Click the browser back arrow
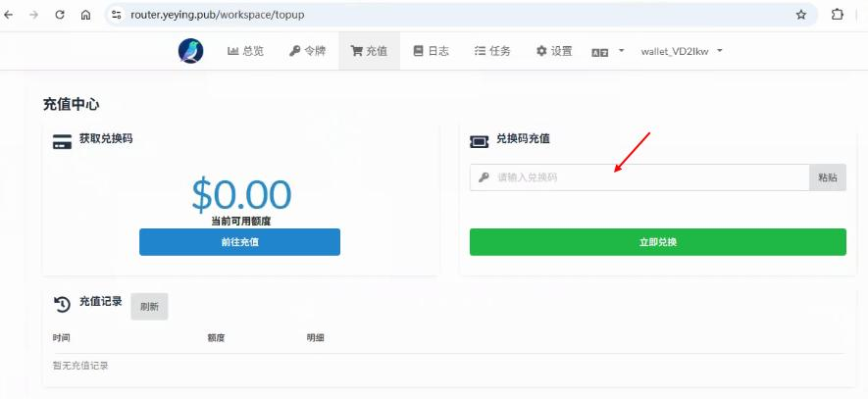 click(10, 15)
